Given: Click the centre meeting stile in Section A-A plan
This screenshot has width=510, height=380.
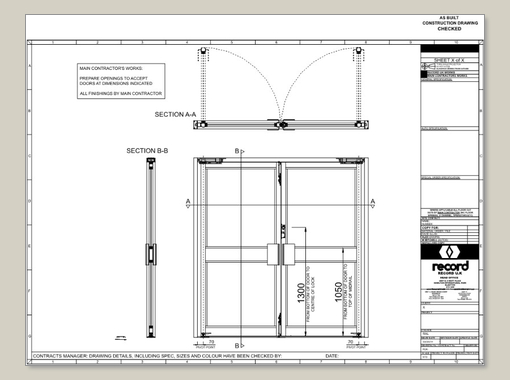Looking at the screenshot, I should [x=281, y=124].
